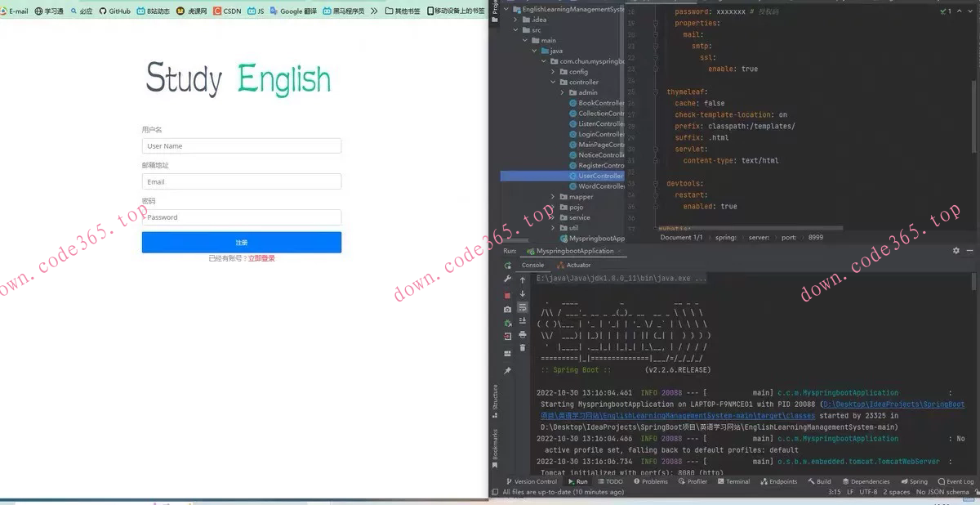
Task: Open the Google 翻译 bookmark
Action: click(293, 11)
